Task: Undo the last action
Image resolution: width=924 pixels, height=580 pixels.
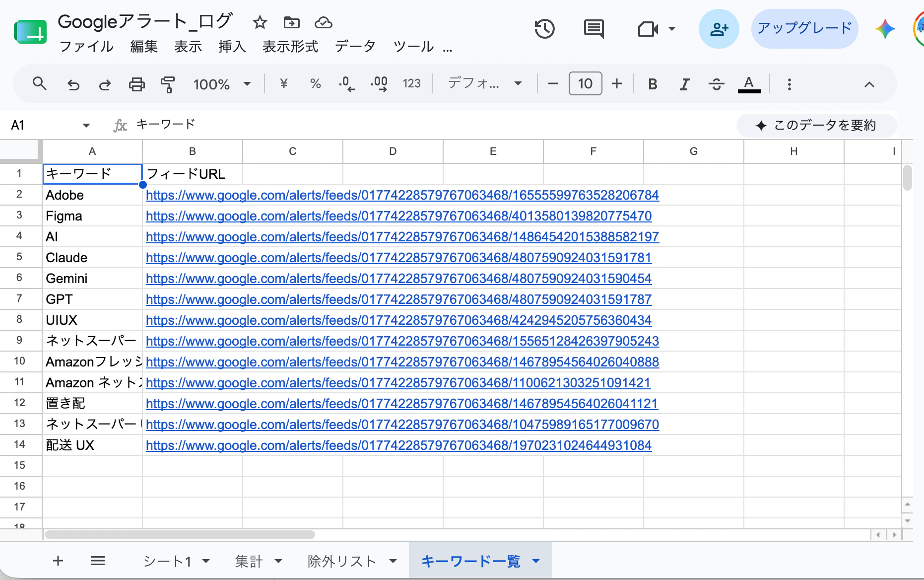Action: point(73,84)
